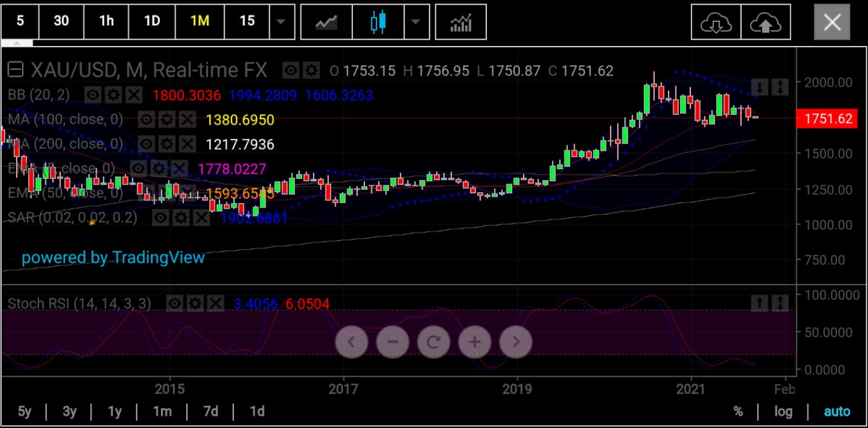Open SAR indicator settings gear
This screenshot has width=868, height=428.
pos(181,217)
